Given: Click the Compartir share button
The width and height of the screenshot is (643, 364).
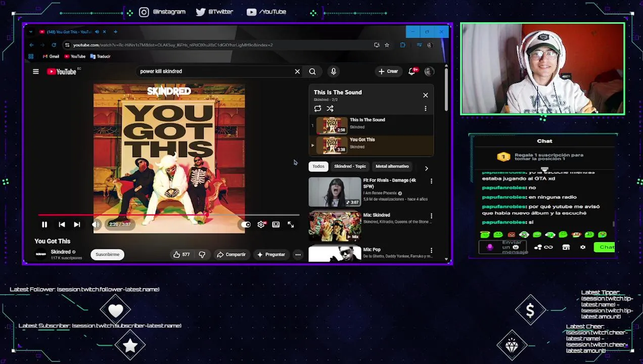Looking at the screenshot, I should (x=231, y=255).
